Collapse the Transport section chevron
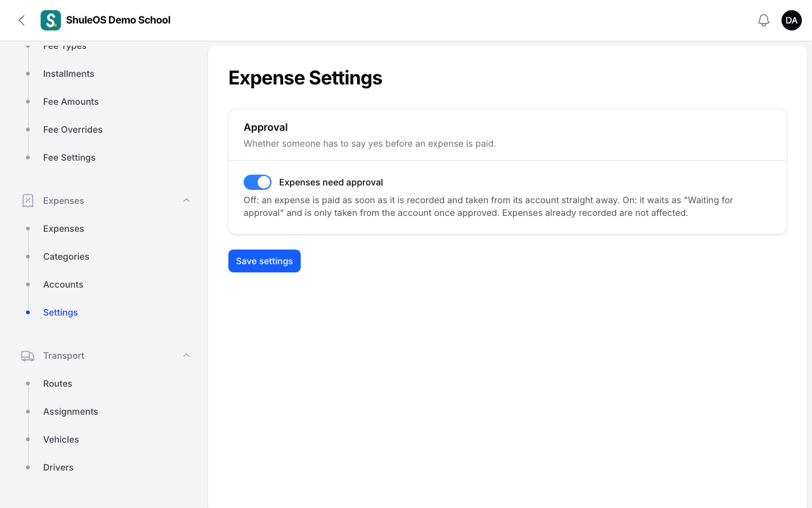The width and height of the screenshot is (812, 508). pyautogui.click(x=187, y=356)
